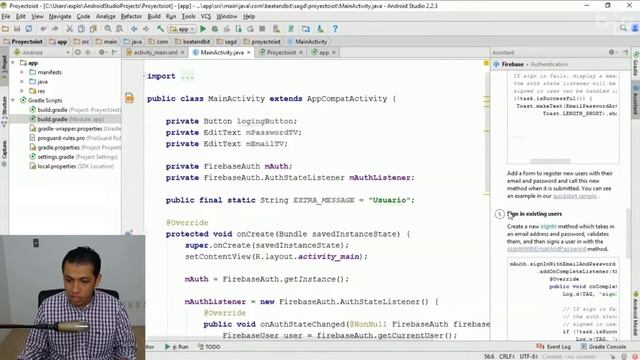Open the Navigate menu
This screenshot has height=360, width=640.
(x=60, y=16)
